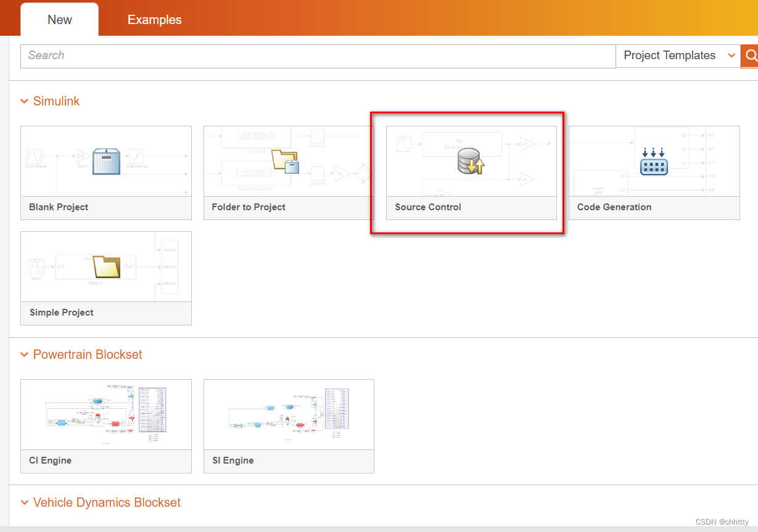The height and width of the screenshot is (532, 758).
Task: Click the Code Generation chip icon
Action: click(x=654, y=161)
